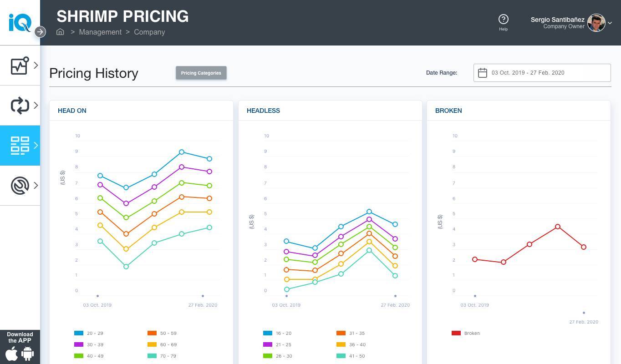Viewport: 621px width, 364px height.
Task: Click the calendar icon in date range
Action: 483,73
